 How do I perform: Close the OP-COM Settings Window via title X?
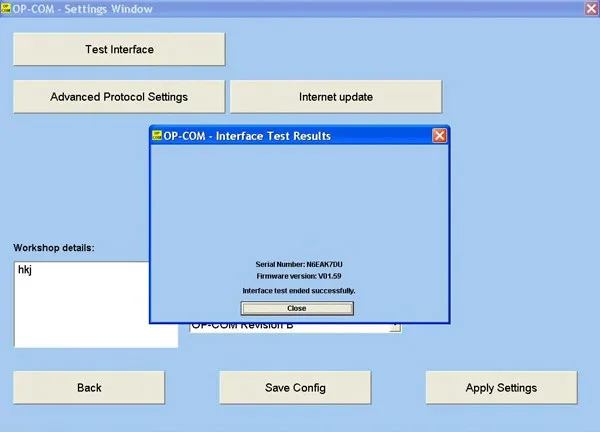coord(591,8)
